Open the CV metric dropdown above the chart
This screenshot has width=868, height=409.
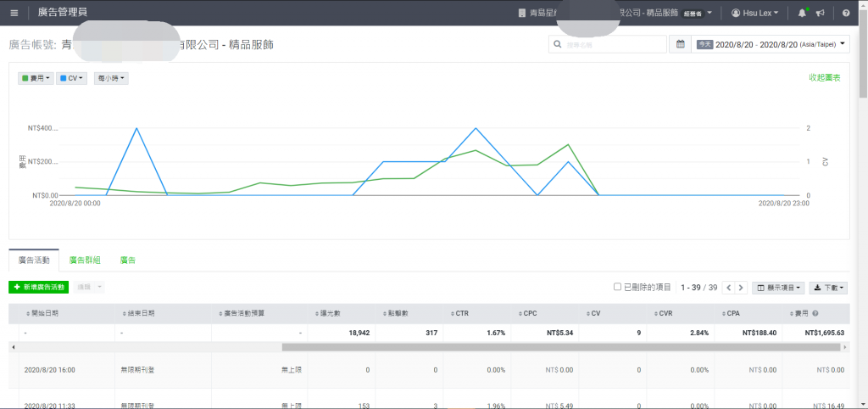click(x=71, y=79)
